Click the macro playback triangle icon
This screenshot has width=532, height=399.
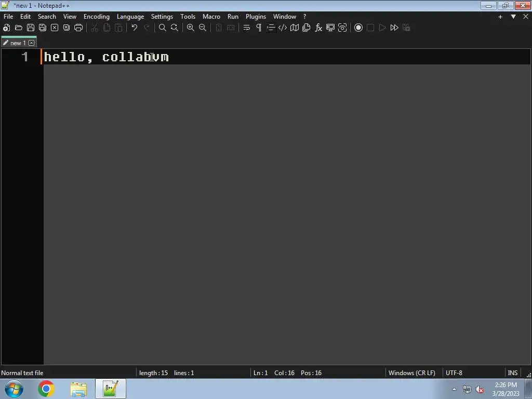pos(382,28)
